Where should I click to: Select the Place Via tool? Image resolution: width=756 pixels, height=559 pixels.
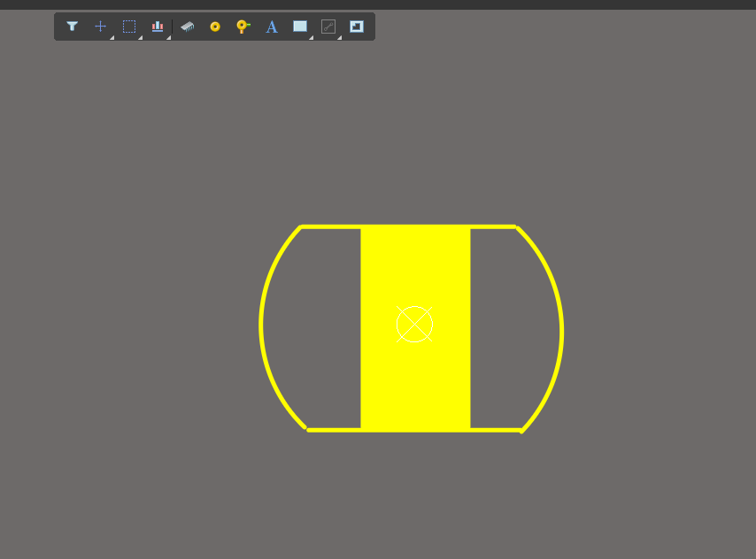click(x=243, y=27)
